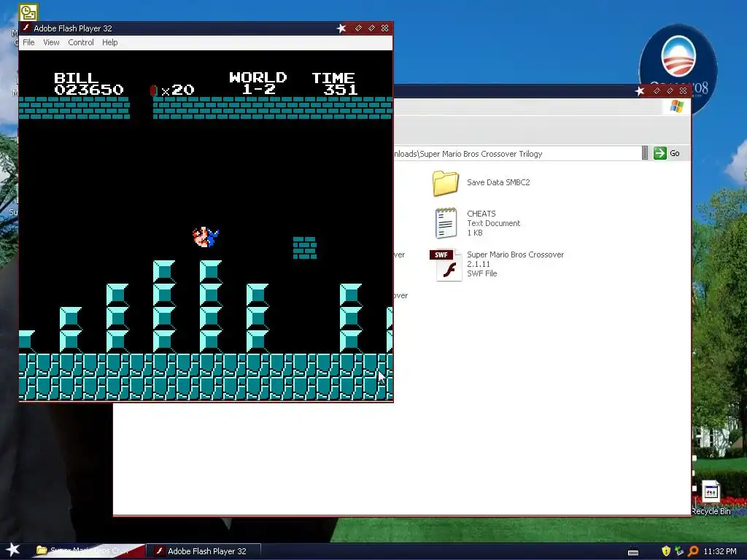Click the orange magnifier tray icon
The height and width of the screenshot is (560, 747).
coord(693,551)
